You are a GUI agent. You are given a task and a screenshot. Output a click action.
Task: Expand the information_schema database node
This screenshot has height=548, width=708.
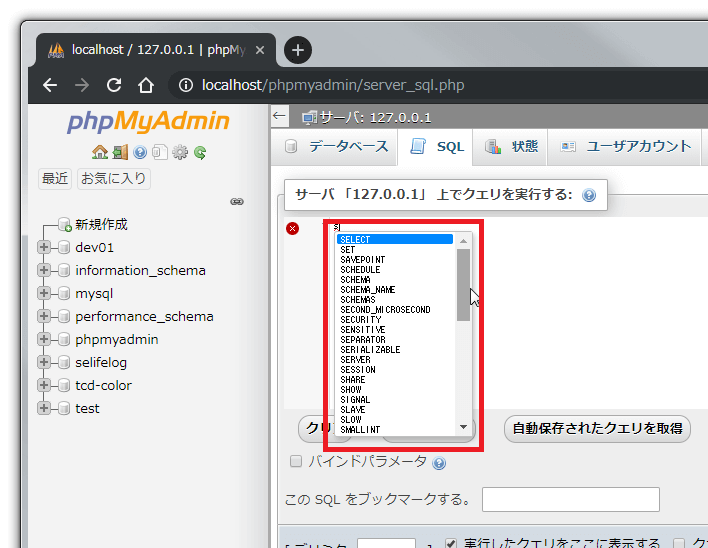tap(44, 270)
